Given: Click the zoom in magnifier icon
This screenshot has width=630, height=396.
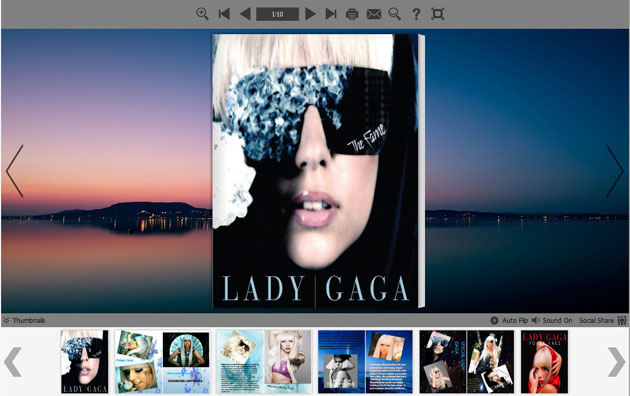Looking at the screenshot, I should [202, 14].
